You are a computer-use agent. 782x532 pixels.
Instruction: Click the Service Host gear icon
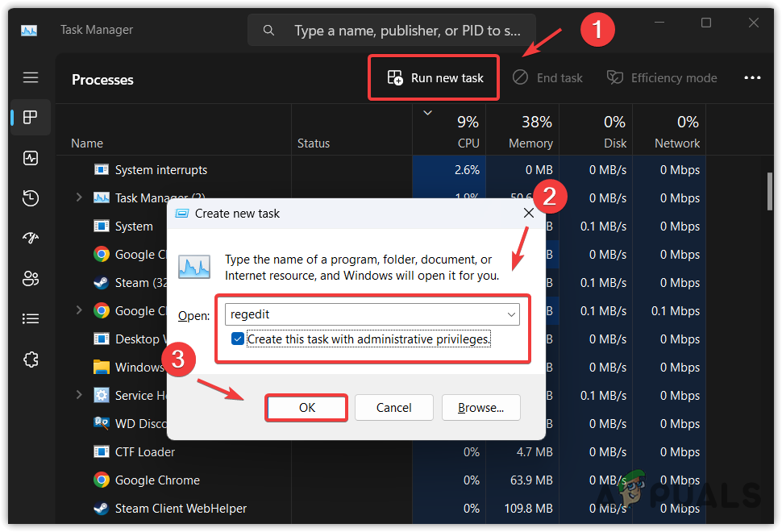(102, 396)
